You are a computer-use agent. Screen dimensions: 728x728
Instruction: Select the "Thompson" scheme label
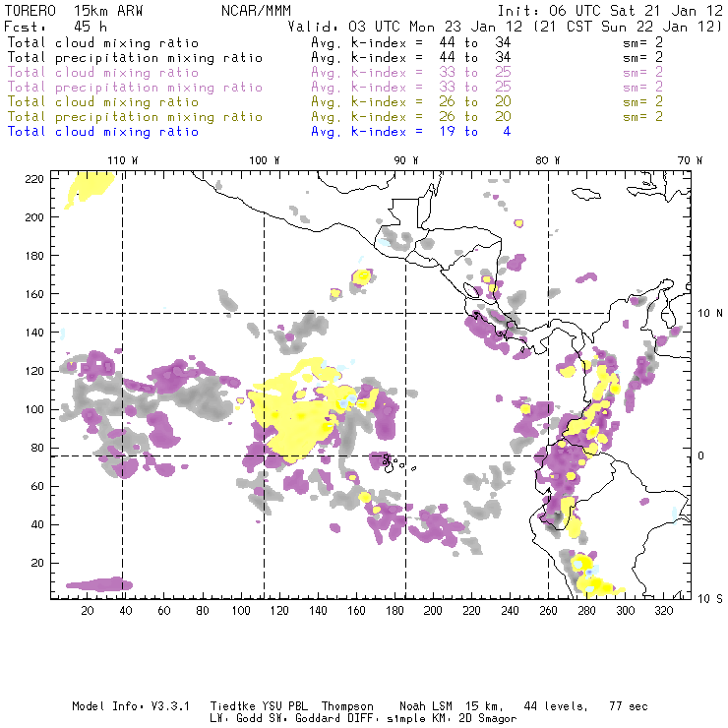point(347,707)
